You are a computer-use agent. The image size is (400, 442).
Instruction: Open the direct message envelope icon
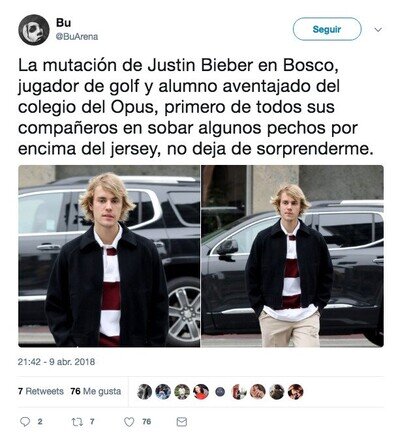(x=182, y=422)
